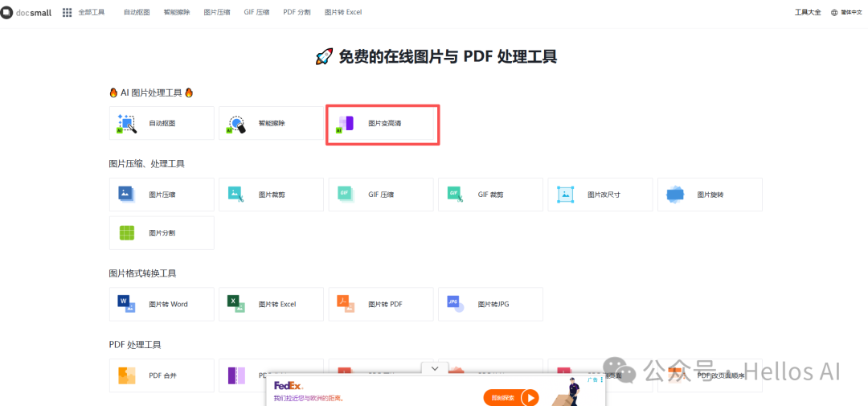Click the orange 即刻探索 ad button

[511, 397]
